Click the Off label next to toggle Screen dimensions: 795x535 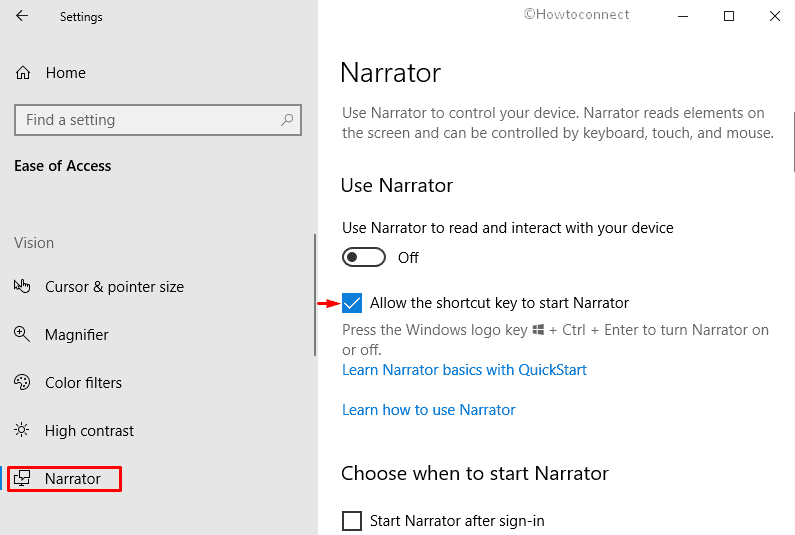pos(408,258)
